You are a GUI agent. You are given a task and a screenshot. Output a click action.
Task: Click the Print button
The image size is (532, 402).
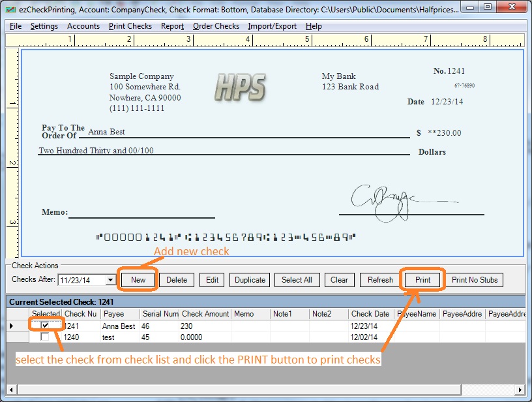422,280
